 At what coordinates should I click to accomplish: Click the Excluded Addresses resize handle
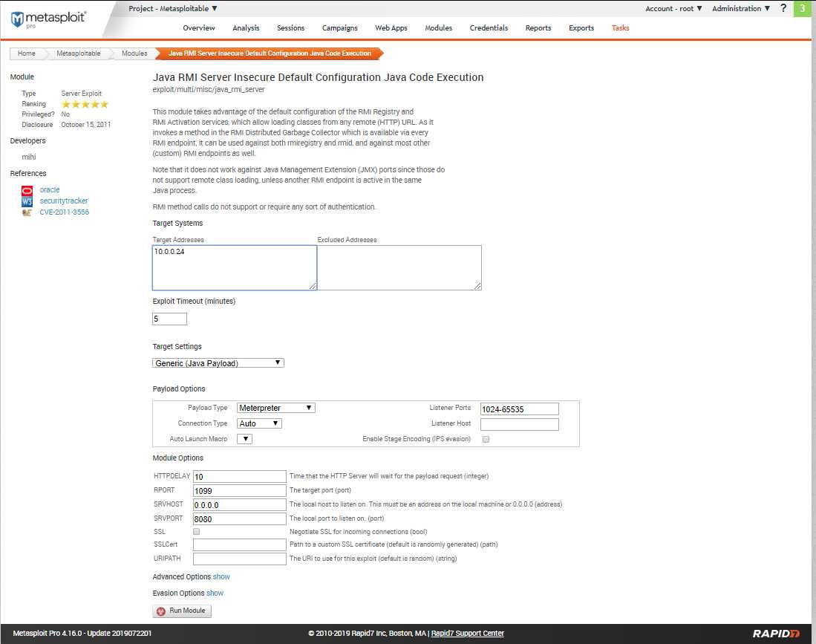[x=477, y=286]
